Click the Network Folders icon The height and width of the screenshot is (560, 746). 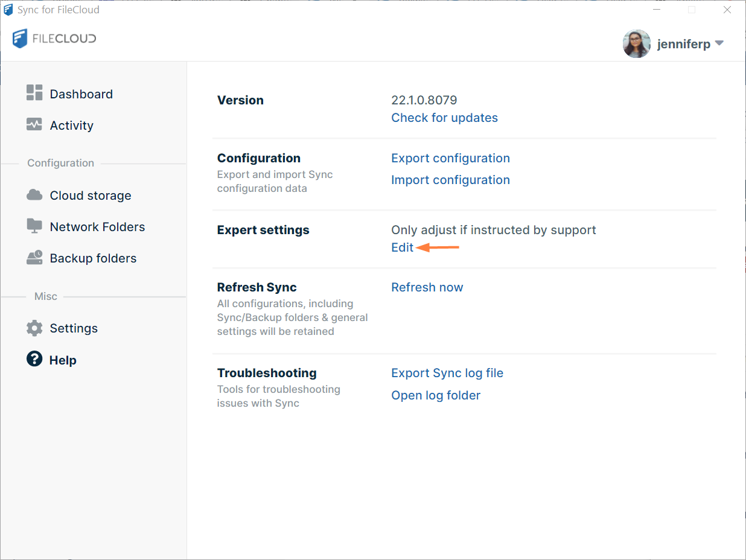34,226
